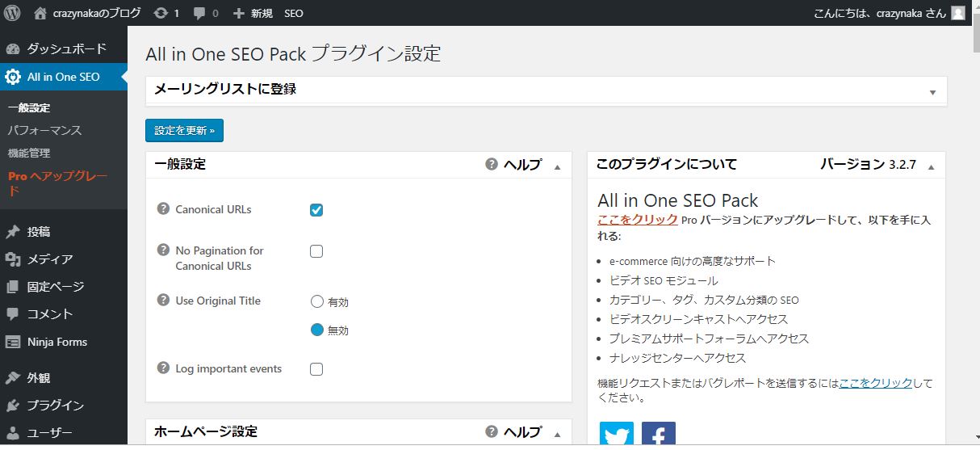The height and width of the screenshot is (450, 980).
Task: Click the メディア icon in sidebar
Action: pyautogui.click(x=13, y=259)
